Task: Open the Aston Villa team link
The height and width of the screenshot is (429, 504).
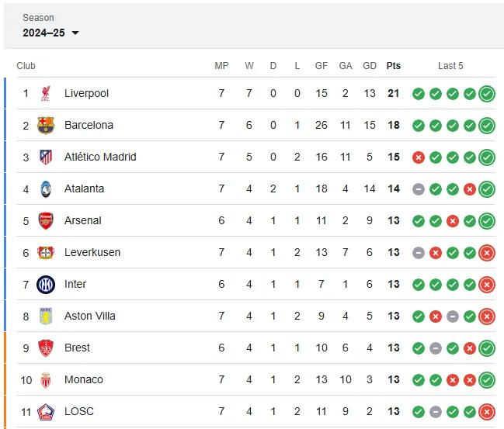Action: click(x=89, y=316)
